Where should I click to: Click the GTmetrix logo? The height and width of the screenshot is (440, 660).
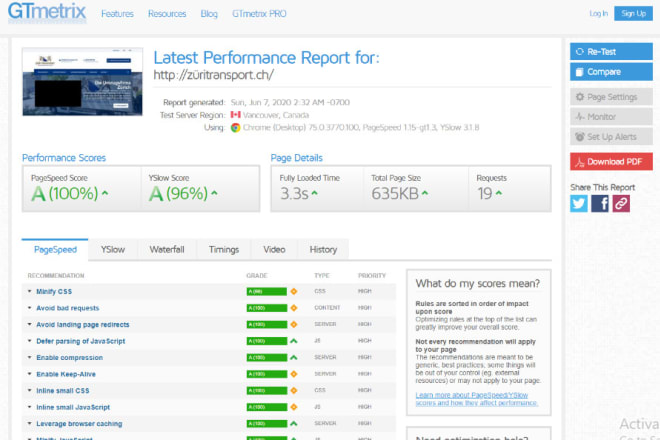tap(47, 12)
